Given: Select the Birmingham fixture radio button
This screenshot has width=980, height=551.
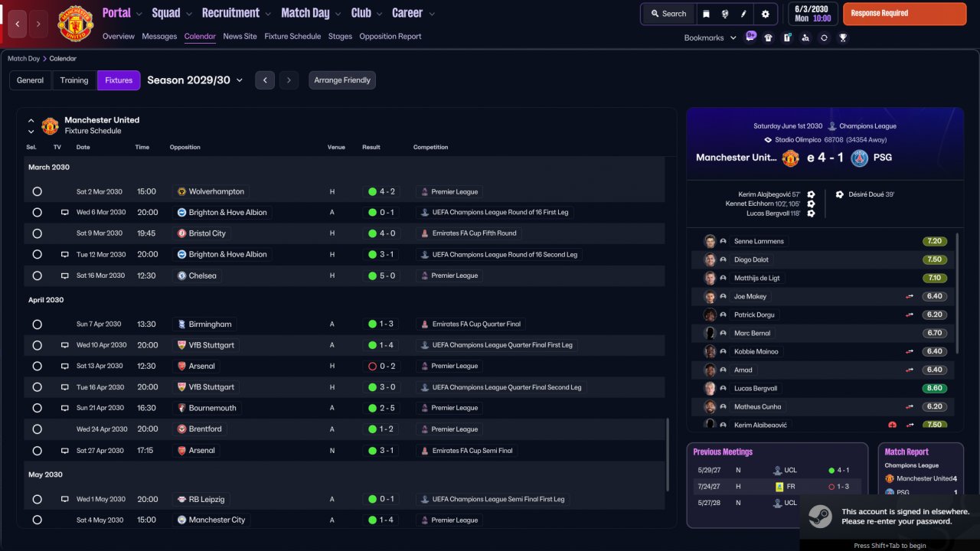Looking at the screenshot, I should (x=37, y=324).
